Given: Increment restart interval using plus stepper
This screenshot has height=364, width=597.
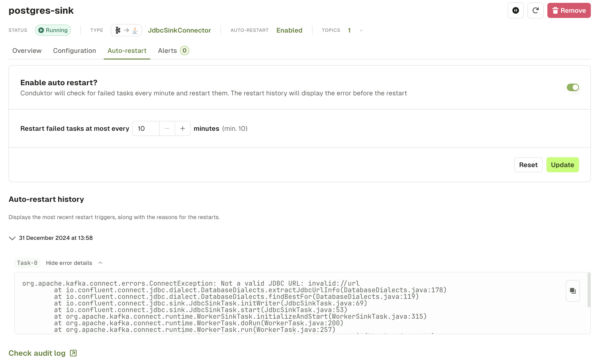Looking at the screenshot, I should click(x=182, y=128).
